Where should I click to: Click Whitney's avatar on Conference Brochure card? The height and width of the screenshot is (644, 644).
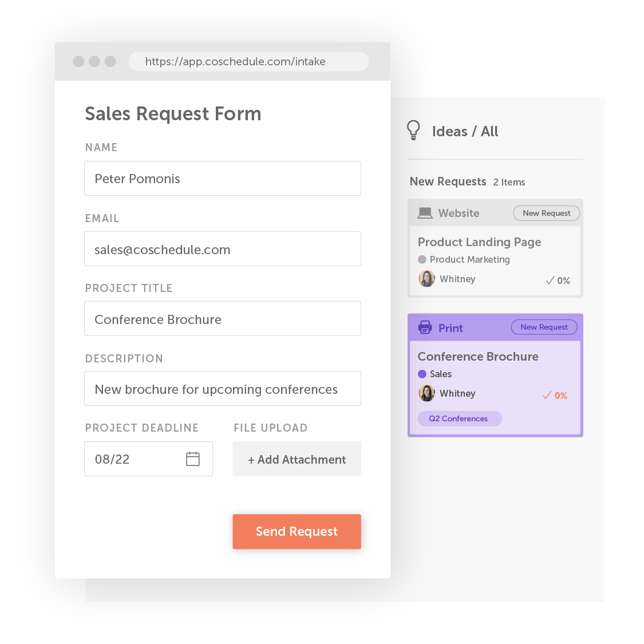[426, 393]
